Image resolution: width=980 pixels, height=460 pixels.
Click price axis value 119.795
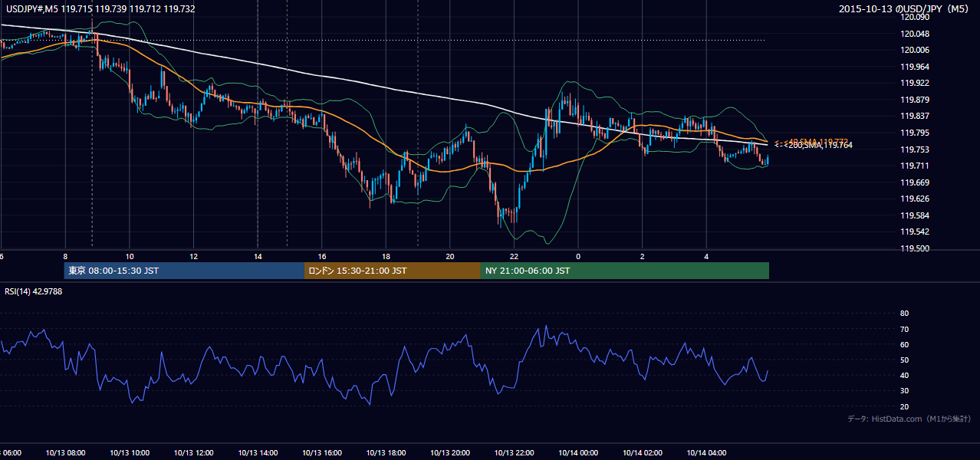(916, 133)
